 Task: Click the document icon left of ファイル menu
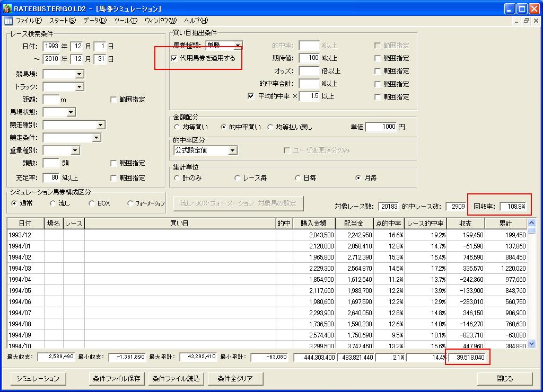[x=8, y=21]
